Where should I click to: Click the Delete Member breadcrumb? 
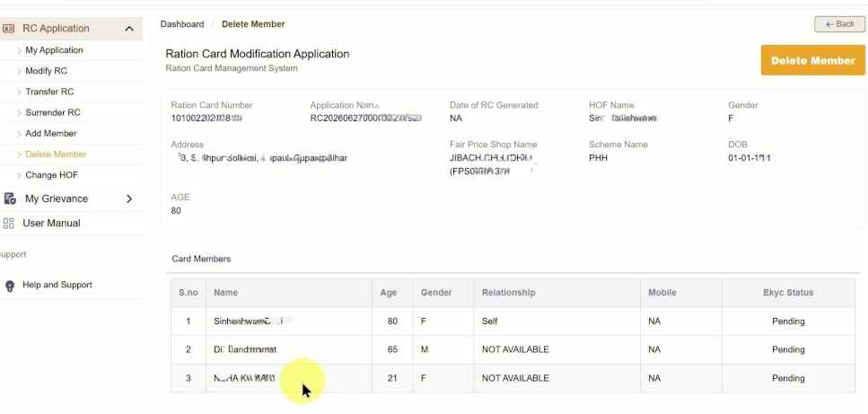tap(253, 24)
